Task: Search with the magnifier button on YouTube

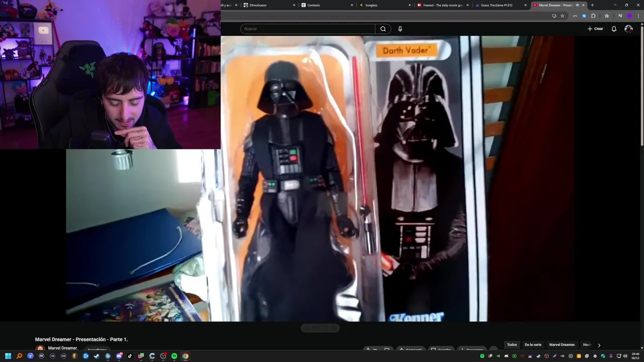Action: (x=383, y=29)
